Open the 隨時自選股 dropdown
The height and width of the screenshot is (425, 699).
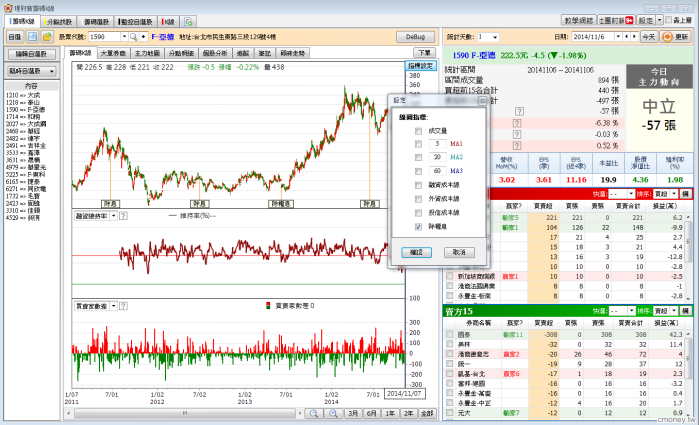coord(35,71)
